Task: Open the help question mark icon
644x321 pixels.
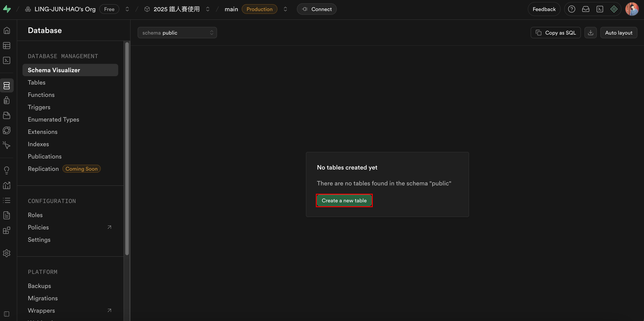Action: (571, 9)
